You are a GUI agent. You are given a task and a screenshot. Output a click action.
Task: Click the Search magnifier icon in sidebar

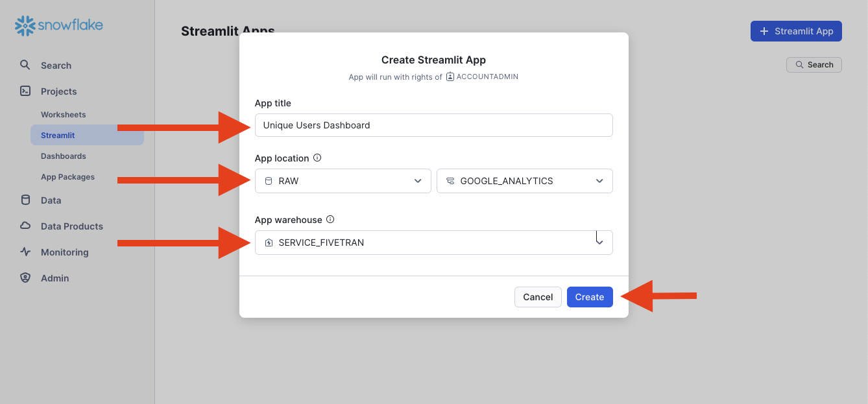pyautogui.click(x=25, y=65)
